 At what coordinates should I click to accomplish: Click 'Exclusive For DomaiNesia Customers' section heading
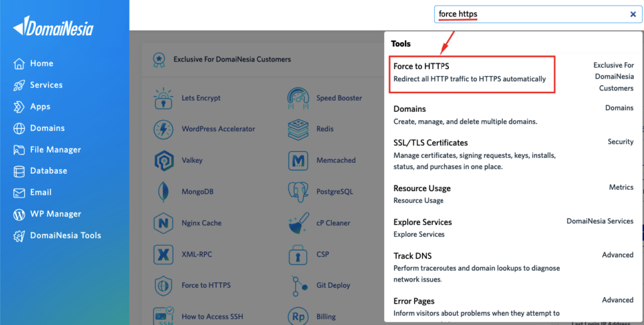[x=232, y=60]
